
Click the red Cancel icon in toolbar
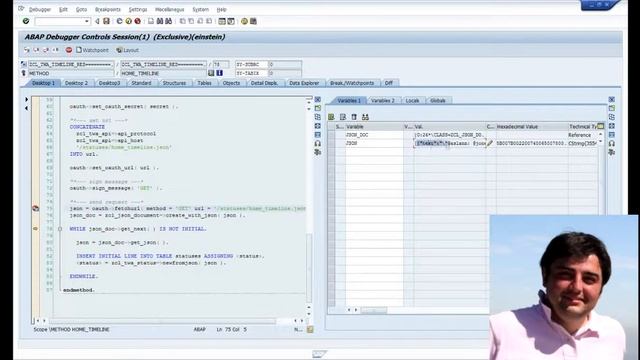pos(138,21)
